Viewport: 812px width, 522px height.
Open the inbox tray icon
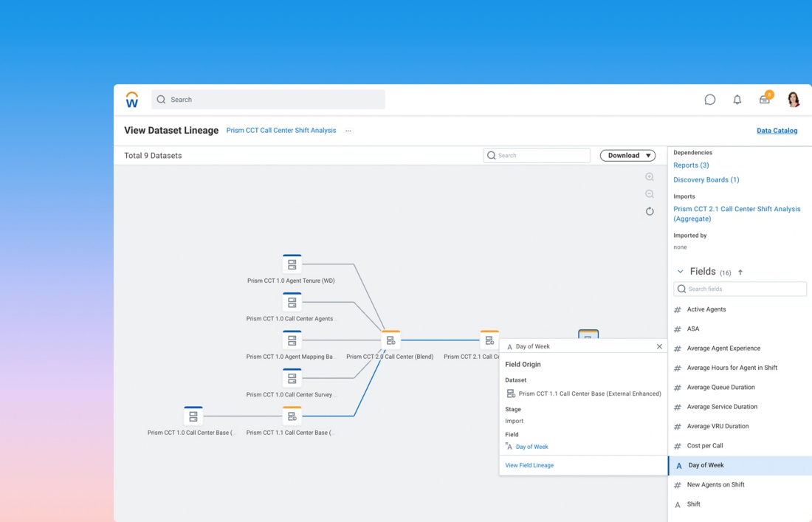[765, 100]
